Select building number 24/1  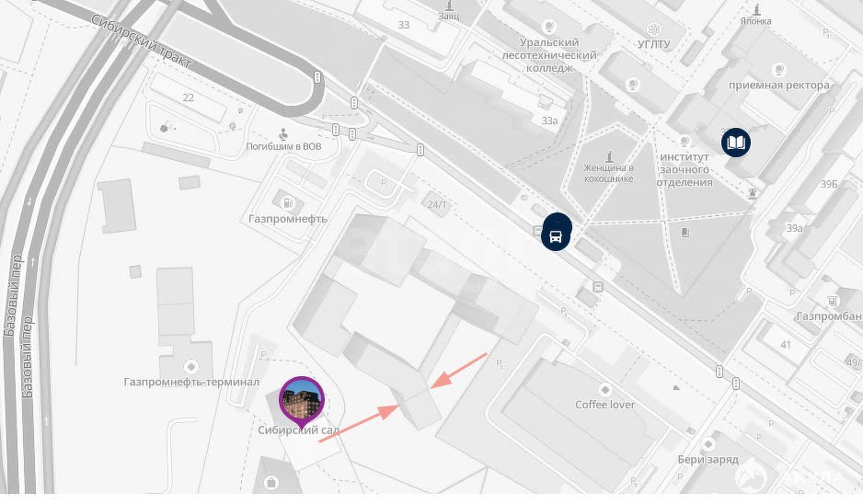(438, 205)
